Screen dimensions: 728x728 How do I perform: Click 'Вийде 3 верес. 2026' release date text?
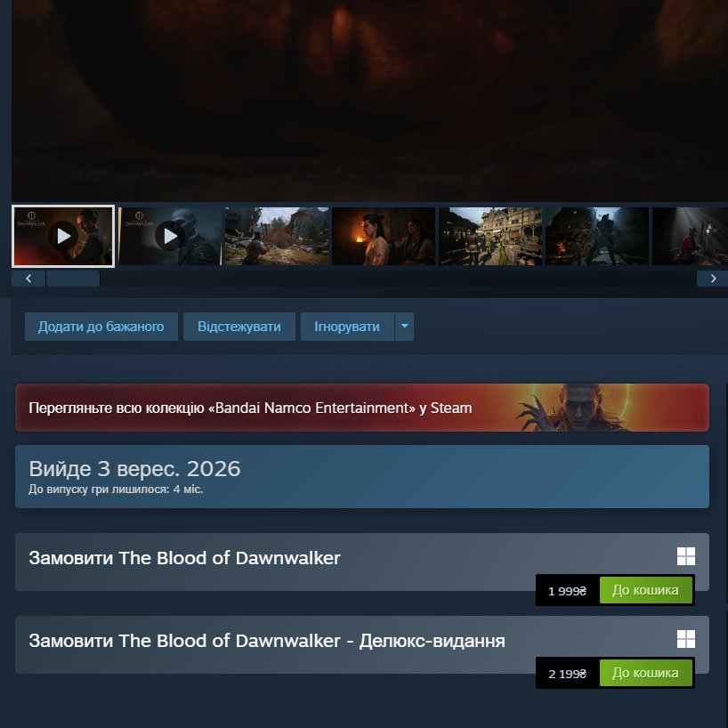134,469
